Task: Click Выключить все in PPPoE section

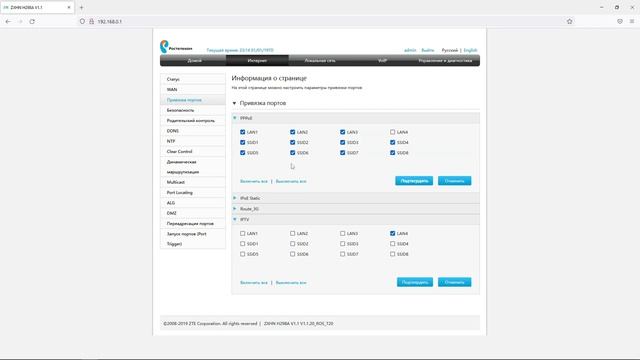Action: tap(291, 181)
